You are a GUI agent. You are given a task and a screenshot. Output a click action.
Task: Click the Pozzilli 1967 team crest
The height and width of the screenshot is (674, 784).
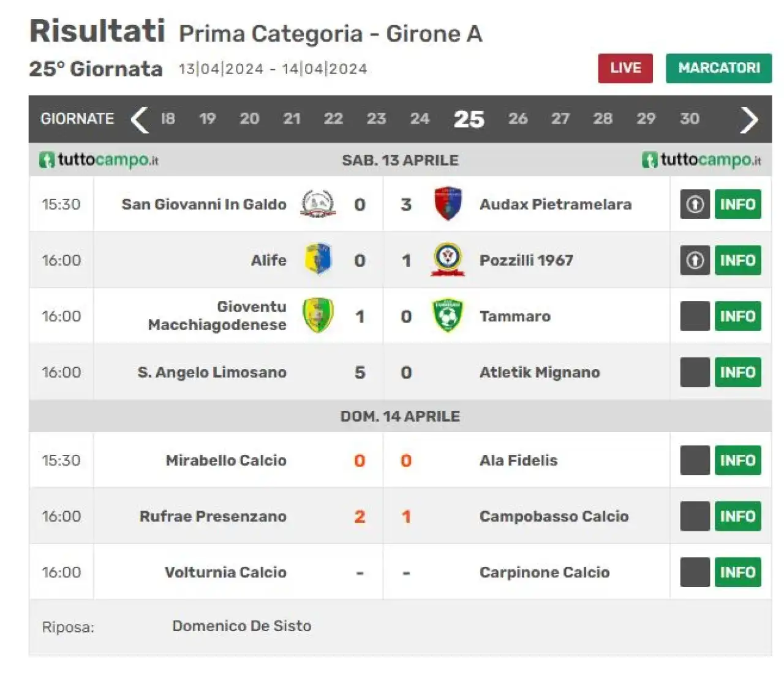tap(448, 260)
